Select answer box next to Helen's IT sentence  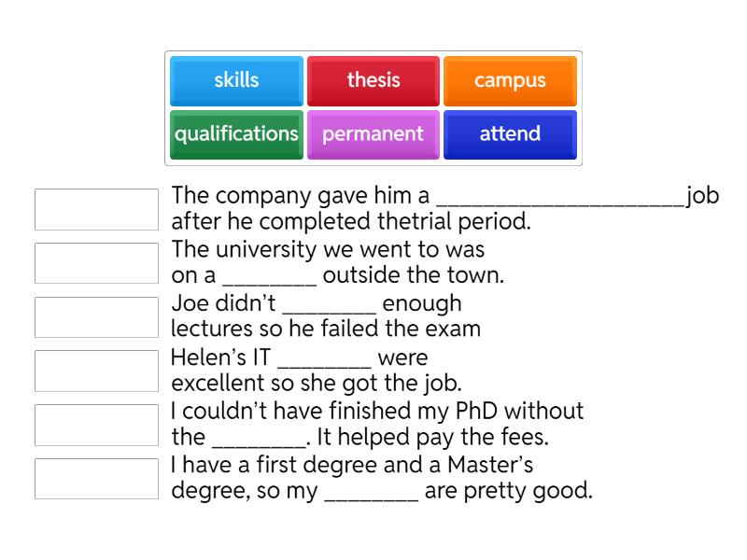click(96, 371)
